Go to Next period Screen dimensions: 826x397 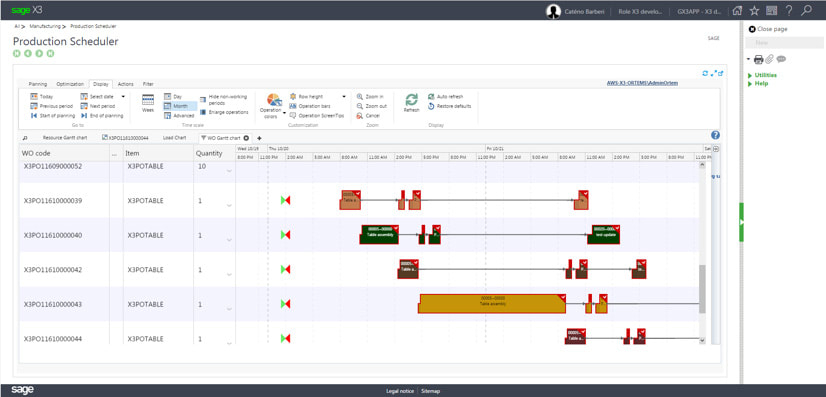coord(97,106)
